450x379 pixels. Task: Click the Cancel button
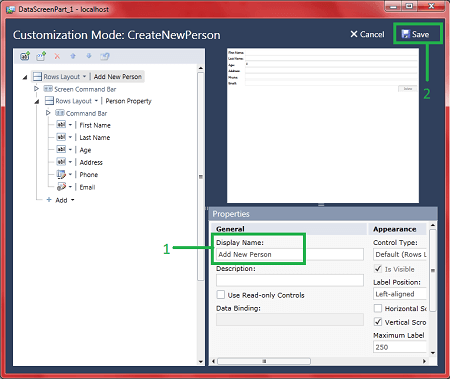tap(367, 34)
